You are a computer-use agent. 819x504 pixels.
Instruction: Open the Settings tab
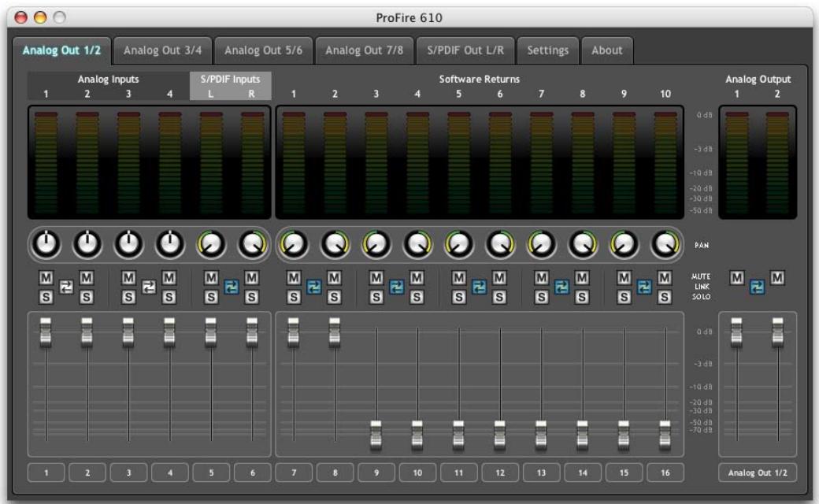(x=548, y=50)
